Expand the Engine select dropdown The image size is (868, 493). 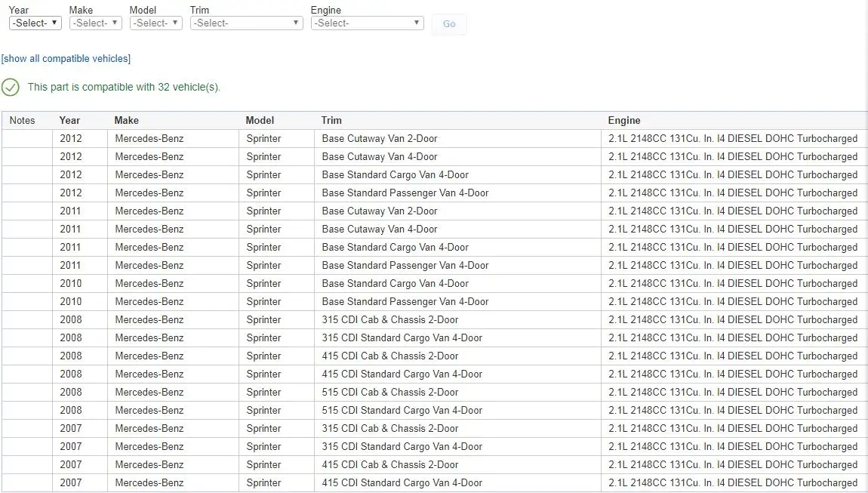tap(368, 23)
